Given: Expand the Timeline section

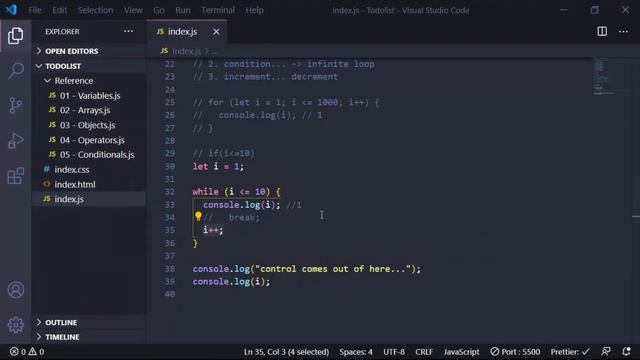Looking at the screenshot, I should [x=62, y=337].
